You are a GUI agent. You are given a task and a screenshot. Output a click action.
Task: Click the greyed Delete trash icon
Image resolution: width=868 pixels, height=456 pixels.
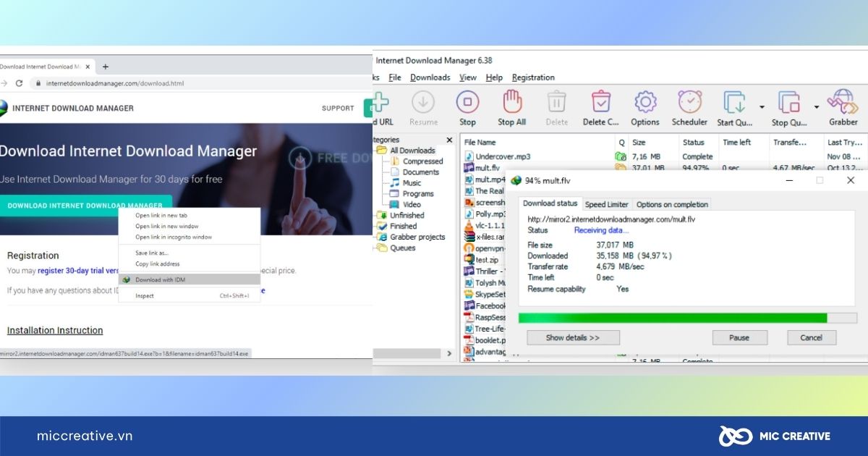tap(556, 102)
